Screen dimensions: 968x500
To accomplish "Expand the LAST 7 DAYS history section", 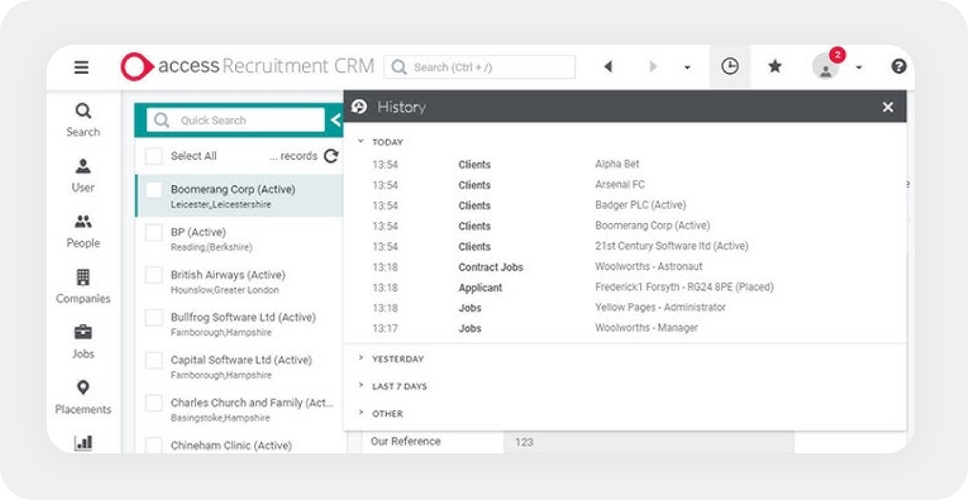I will pyautogui.click(x=361, y=385).
